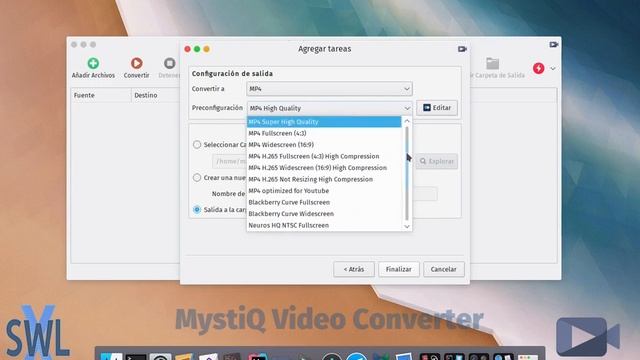Click the Fuente column header

[x=101, y=95]
